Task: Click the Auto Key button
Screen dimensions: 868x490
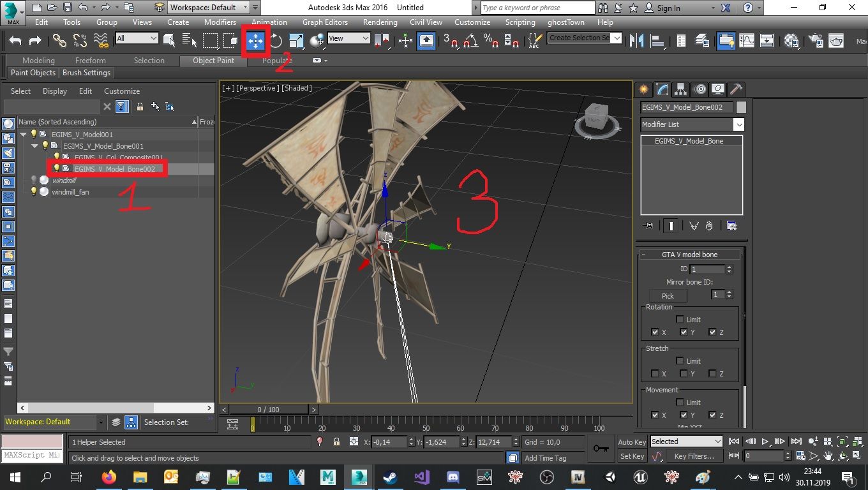Action: tap(632, 442)
